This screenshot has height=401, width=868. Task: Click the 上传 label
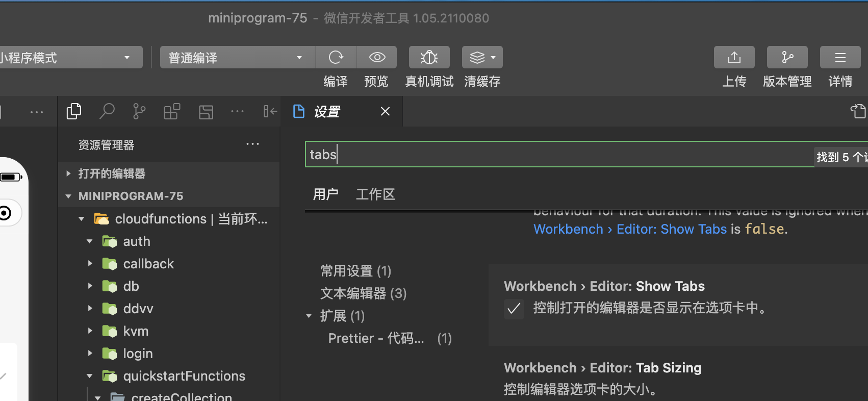point(734,82)
